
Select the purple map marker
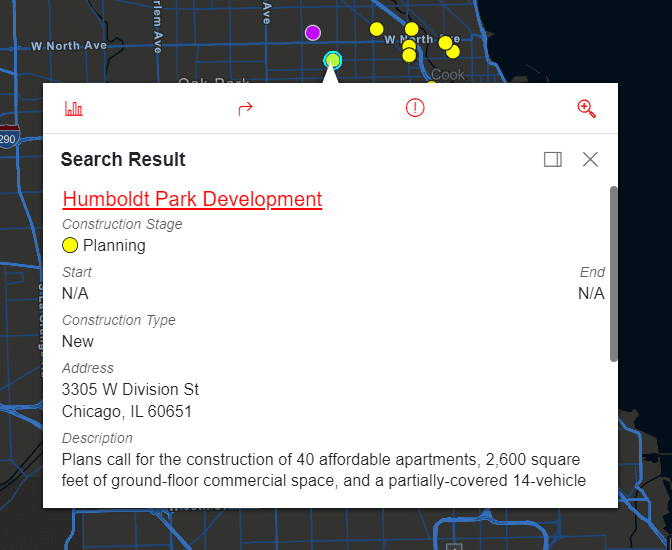(x=313, y=33)
